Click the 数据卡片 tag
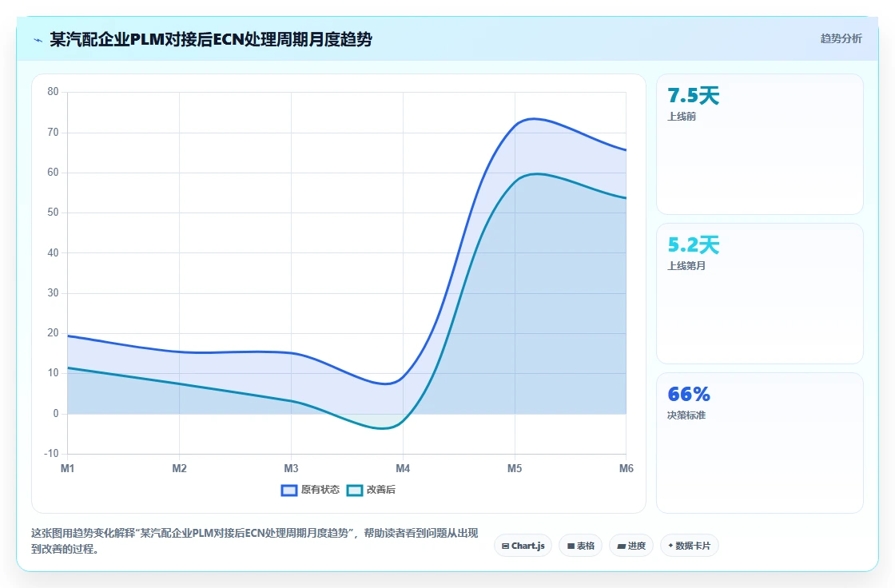 pyautogui.click(x=690, y=546)
